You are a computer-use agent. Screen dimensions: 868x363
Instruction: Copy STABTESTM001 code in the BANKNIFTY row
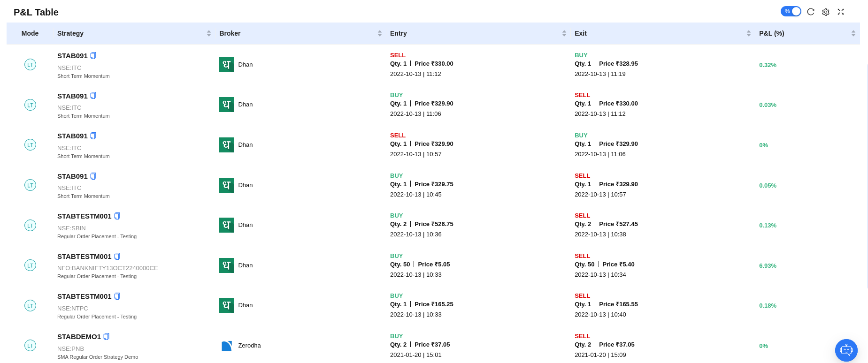click(x=117, y=257)
